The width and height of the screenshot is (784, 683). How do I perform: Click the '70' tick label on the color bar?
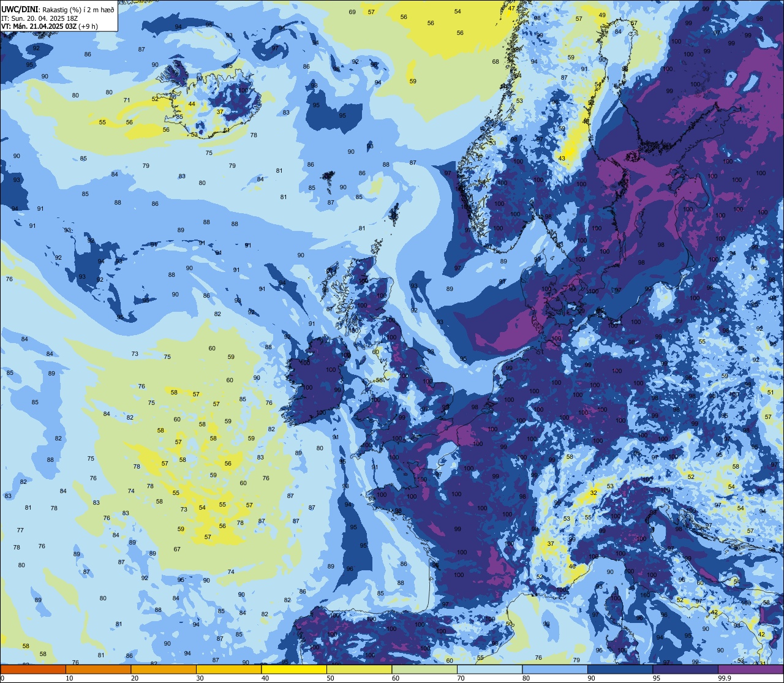(x=461, y=678)
